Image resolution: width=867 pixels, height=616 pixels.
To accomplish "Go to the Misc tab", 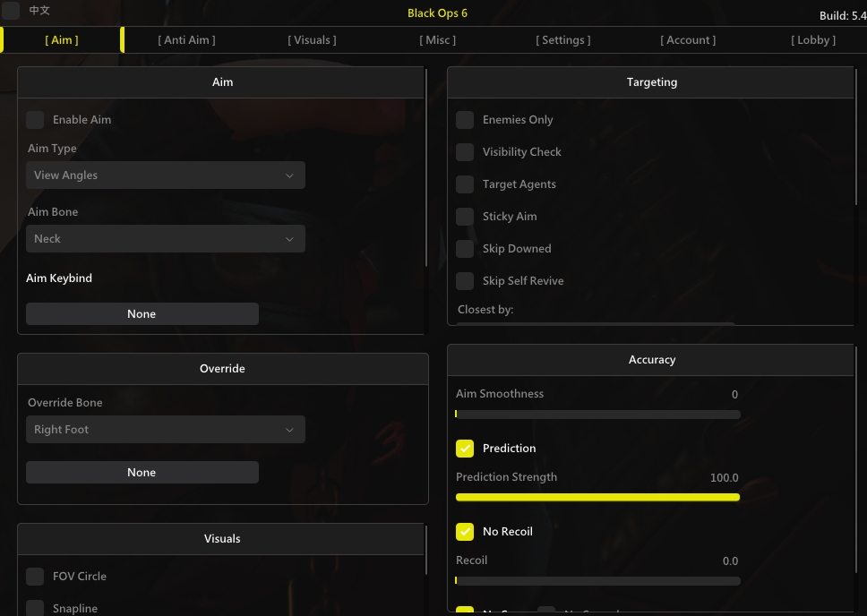I will tap(437, 39).
